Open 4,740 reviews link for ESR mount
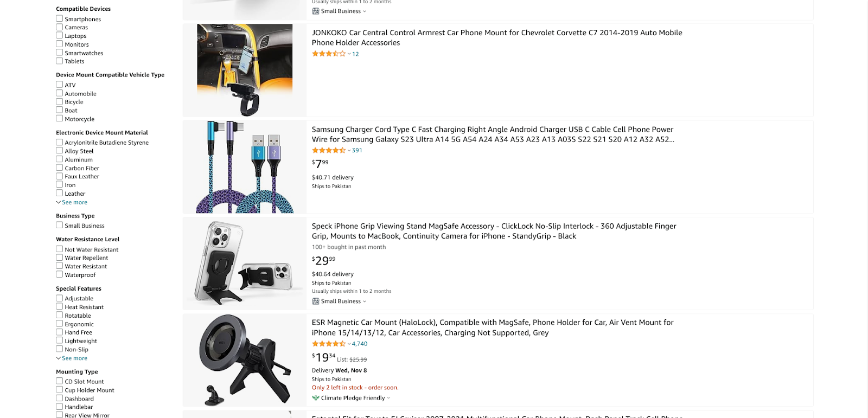This screenshot has width=868, height=418. tap(360, 344)
